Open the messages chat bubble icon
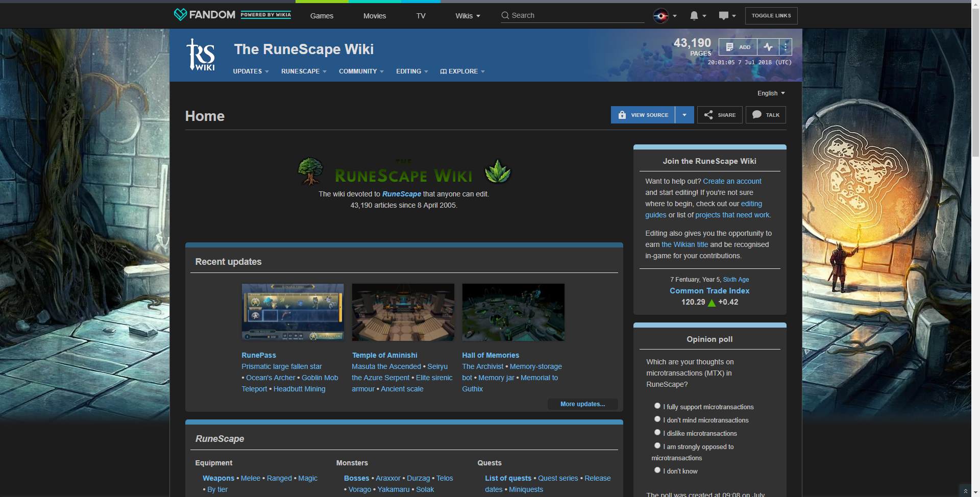Viewport: 980px width, 497px height. coord(723,16)
